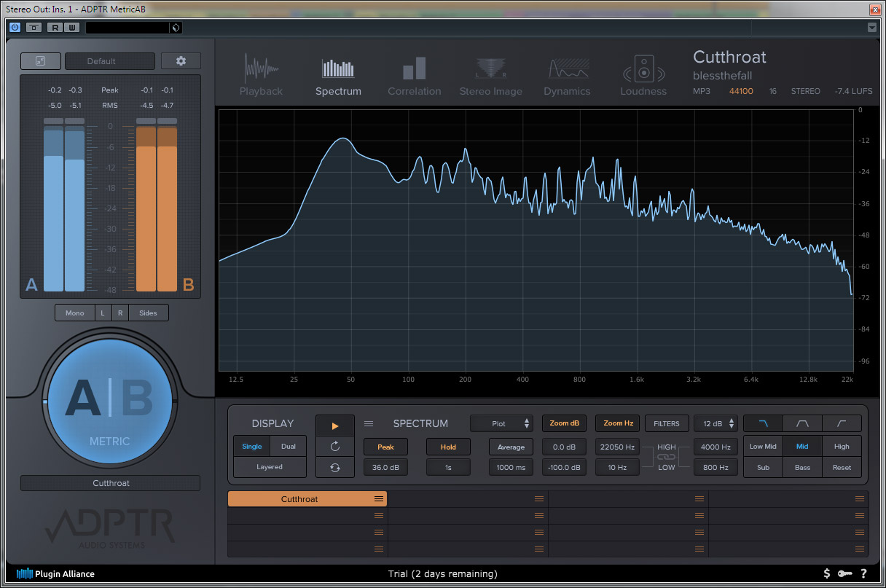This screenshot has width=886, height=588.
Task: Click the 36.0 dB peak value
Action: (x=385, y=467)
